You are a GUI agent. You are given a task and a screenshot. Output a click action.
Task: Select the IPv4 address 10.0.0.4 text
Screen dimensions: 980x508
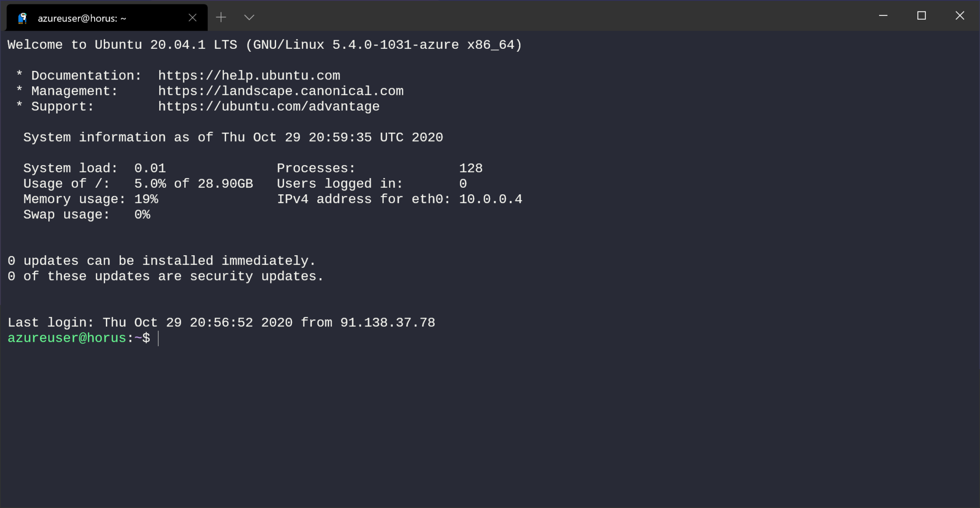point(490,199)
